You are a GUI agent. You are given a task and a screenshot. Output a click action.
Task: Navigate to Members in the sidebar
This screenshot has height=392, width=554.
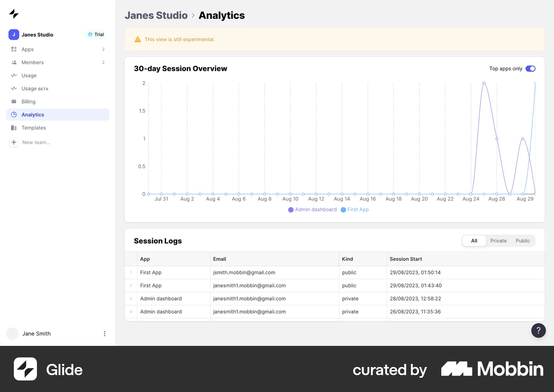[58, 62]
